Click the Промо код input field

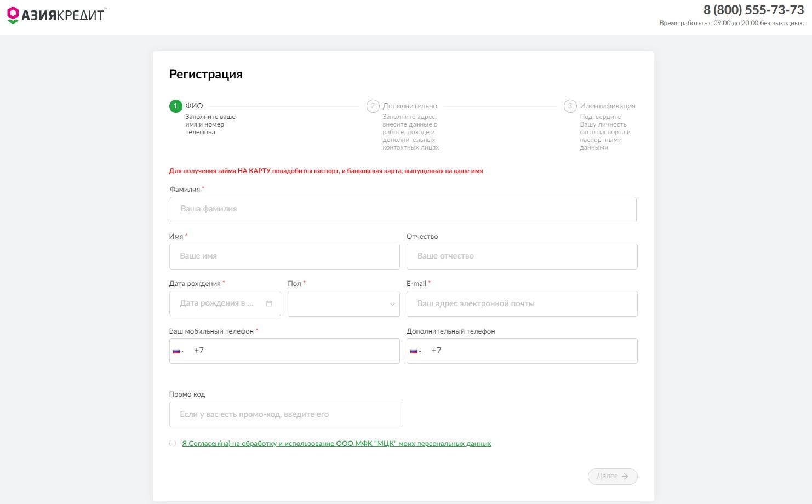point(286,415)
